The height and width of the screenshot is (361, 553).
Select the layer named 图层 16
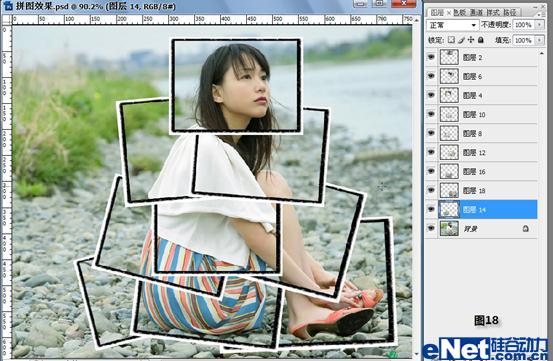pos(474,172)
